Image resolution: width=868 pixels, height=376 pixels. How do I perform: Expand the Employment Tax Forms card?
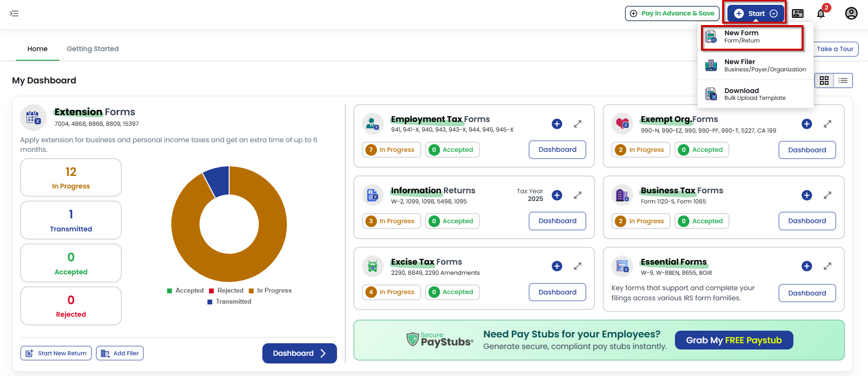[578, 124]
